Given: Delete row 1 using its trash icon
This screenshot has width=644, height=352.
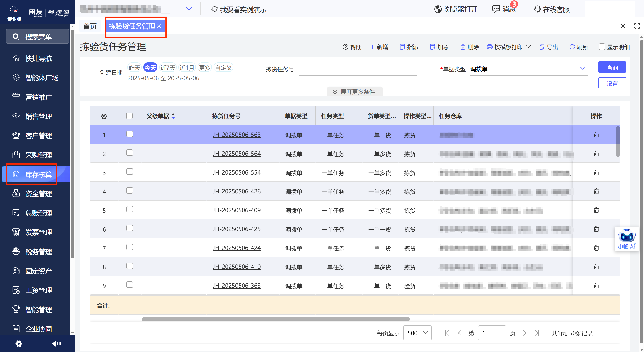Looking at the screenshot, I should (596, 135).
